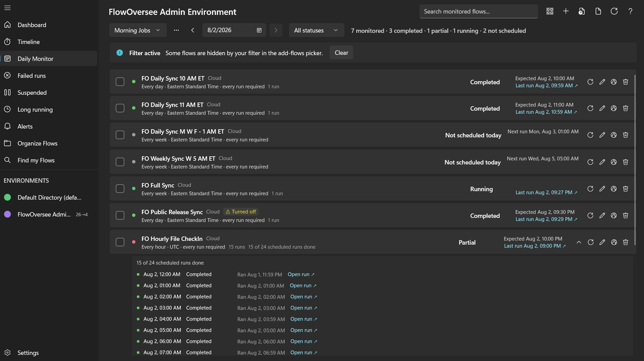Click the 8/2/2026 date field
Viewport: 644px width, 361px height.
point(234,30)
